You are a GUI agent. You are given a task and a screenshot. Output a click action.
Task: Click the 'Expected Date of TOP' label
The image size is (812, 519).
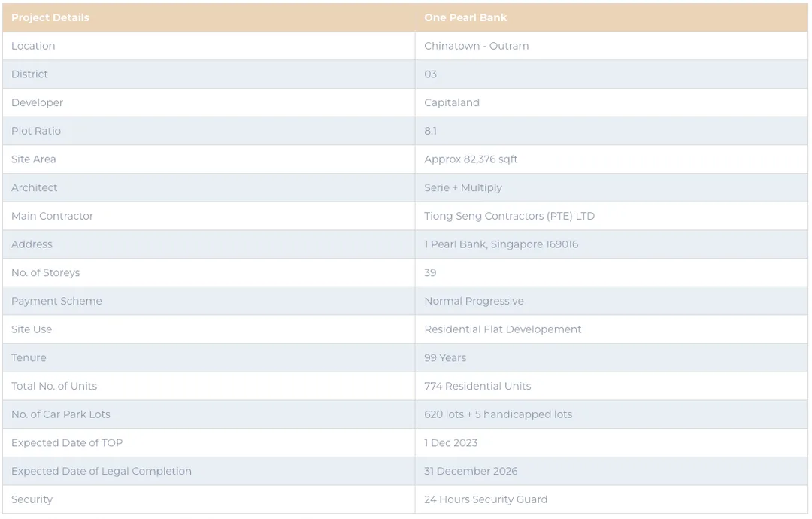click(68, 443)
